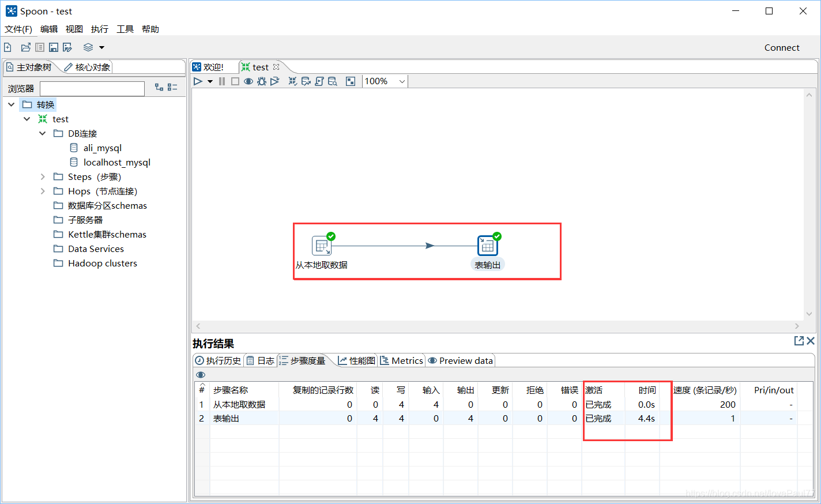This screenshot has height=504, width=821.
Task: Expand the Hops (节点连接) folder
Action: 43,191
